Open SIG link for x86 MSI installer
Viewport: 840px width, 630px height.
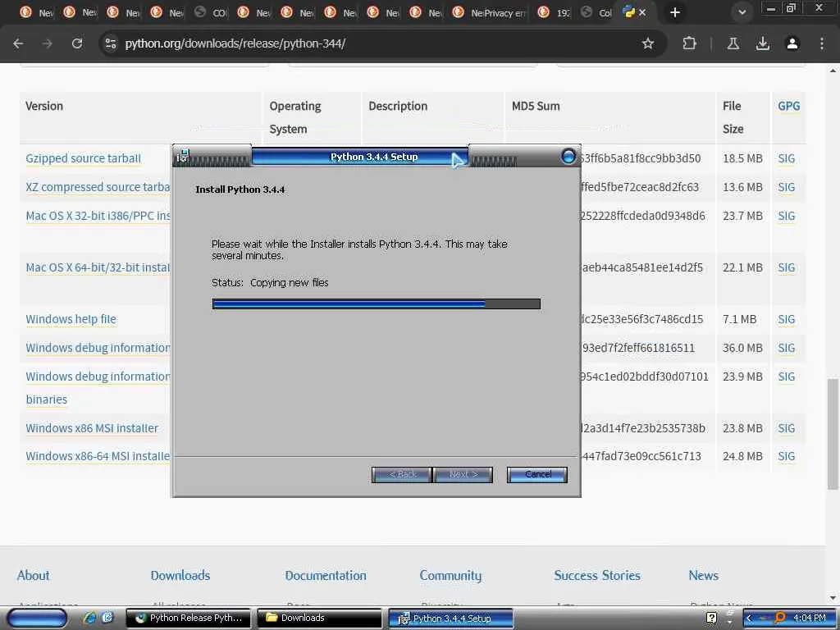[787, 428]
